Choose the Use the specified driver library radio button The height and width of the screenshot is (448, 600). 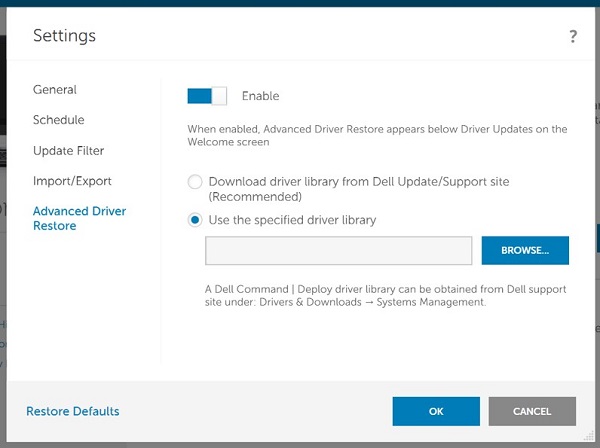[x=195, y=220]
